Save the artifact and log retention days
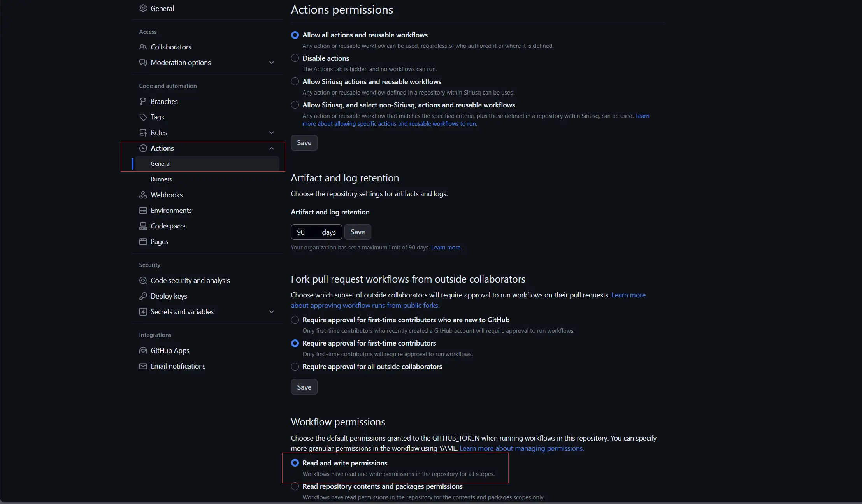This screenshot has height=504, width=862. 358,232
